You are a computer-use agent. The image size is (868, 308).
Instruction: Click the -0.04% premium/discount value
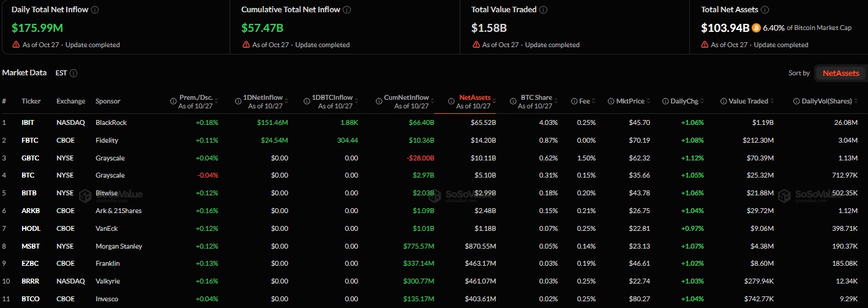207,176
